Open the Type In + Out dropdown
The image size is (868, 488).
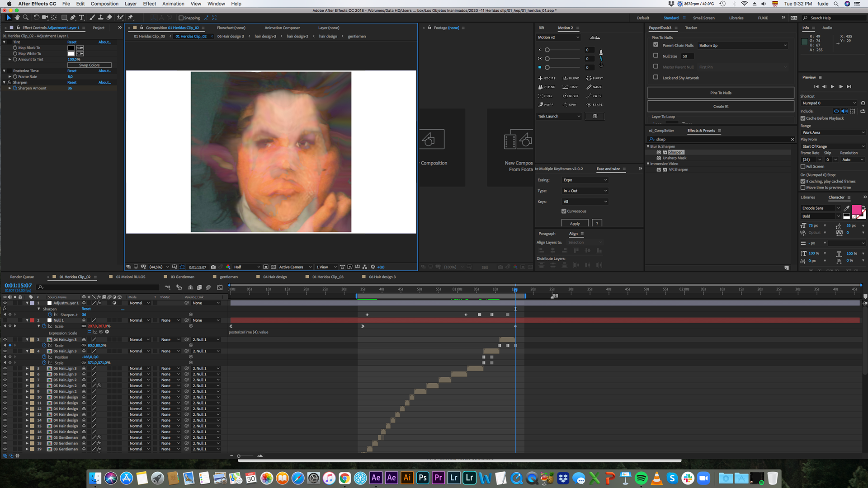(585, 191)
